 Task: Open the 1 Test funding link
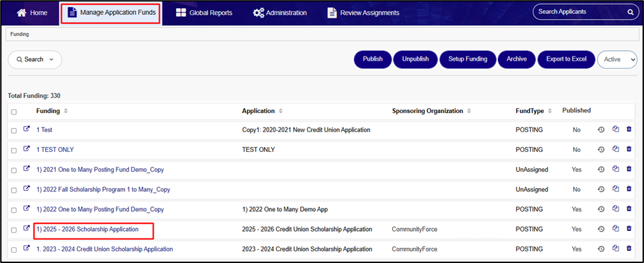tap(44, 129)
